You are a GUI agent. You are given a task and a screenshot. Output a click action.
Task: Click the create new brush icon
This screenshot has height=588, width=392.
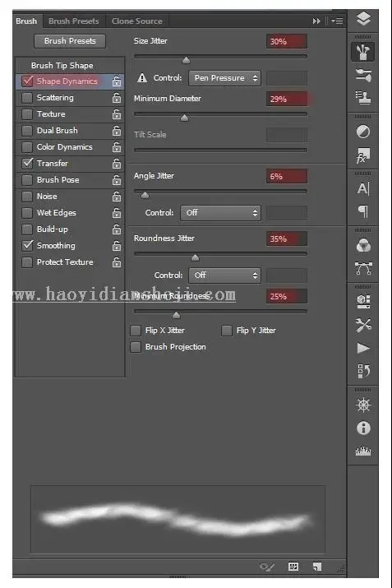tap(317, 567)
